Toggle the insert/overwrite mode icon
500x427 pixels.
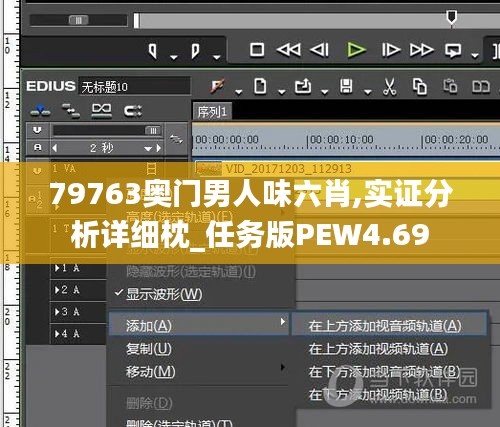coord(40,110)
